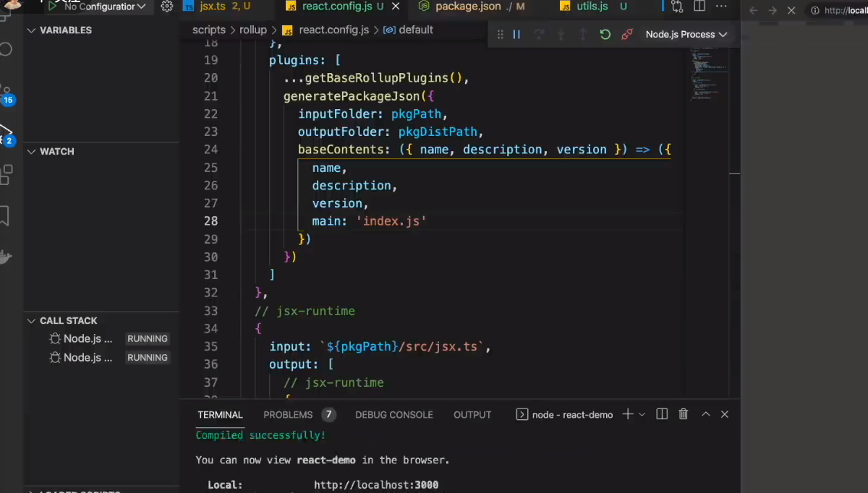Click generatePackageJson on line 21

tap(351, 96)
